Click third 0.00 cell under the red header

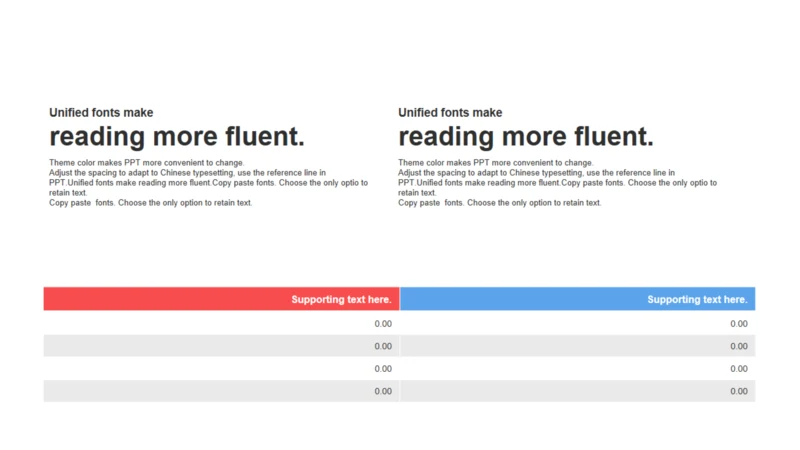(x=221, y=368)
